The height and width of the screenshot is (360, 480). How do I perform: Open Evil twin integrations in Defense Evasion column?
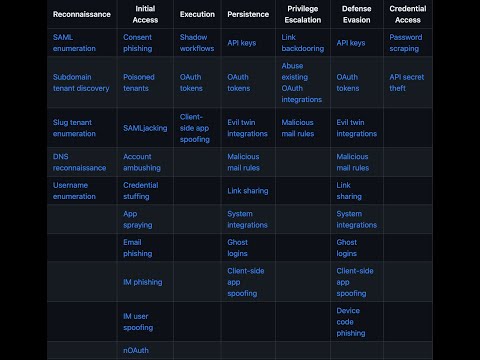[x=357, y=128]
